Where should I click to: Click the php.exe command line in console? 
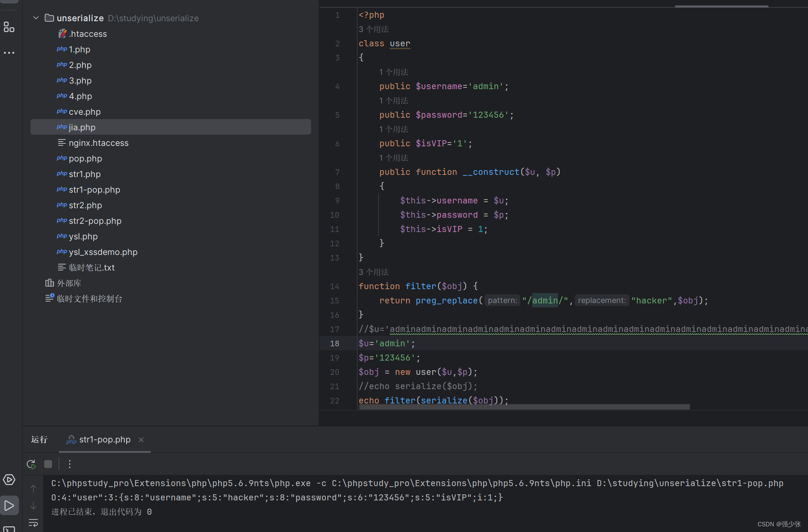[x=417, y=483]
